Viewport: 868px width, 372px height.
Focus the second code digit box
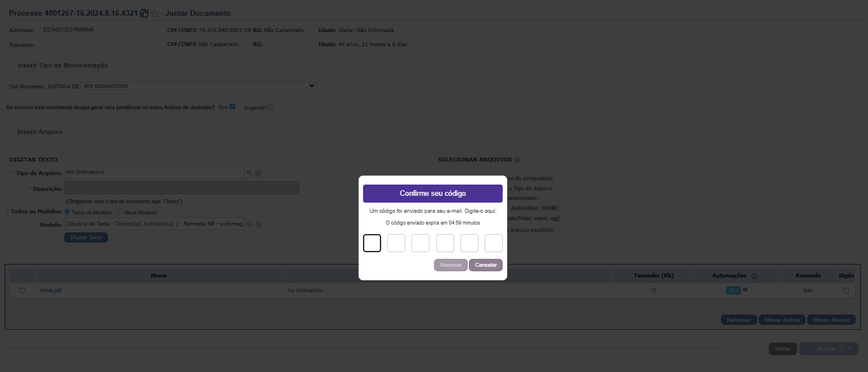coord(396,243)
